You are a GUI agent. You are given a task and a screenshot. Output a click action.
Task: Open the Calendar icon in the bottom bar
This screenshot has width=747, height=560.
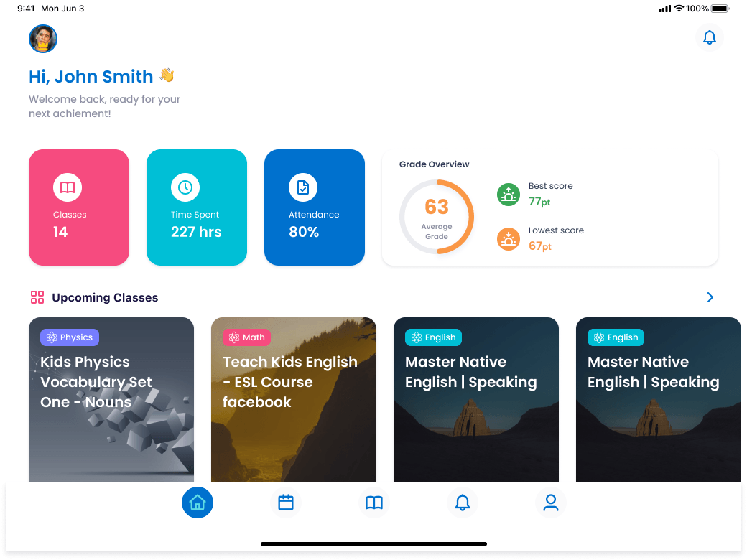coord(286,503)
